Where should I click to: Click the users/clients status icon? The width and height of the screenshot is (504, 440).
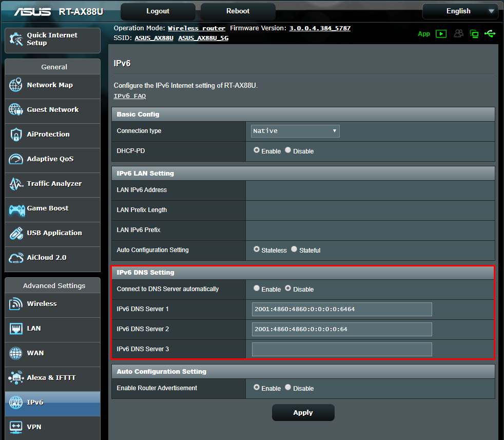[459, 33]
